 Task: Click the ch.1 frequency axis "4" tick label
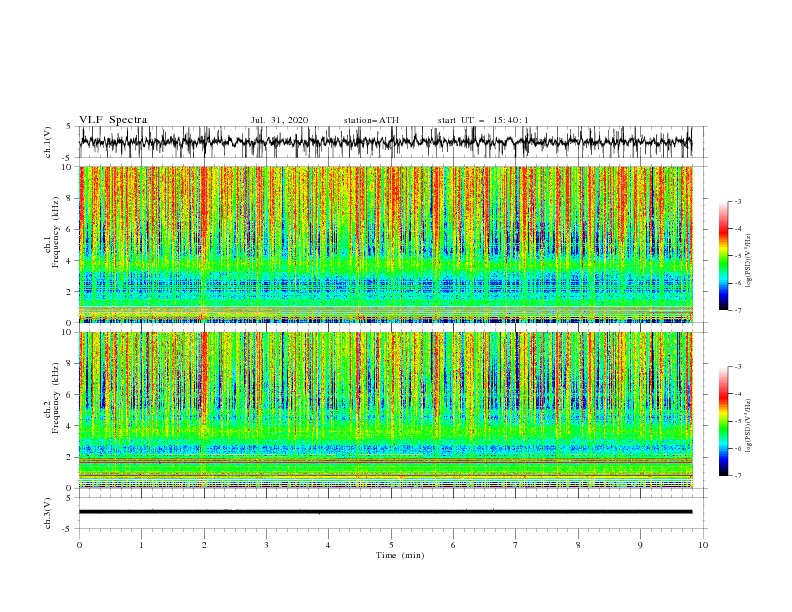tap(70, 261)
